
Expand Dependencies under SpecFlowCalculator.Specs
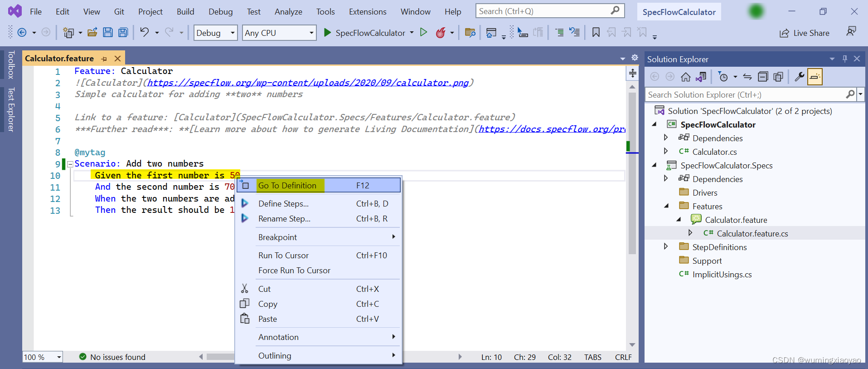pos(666,178)
